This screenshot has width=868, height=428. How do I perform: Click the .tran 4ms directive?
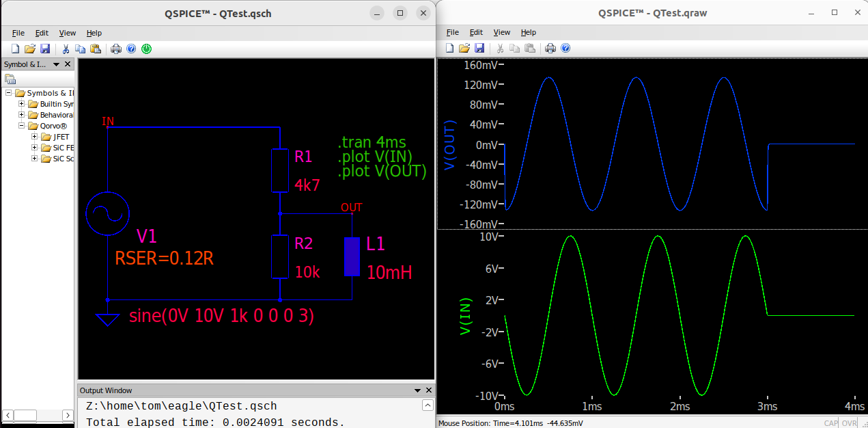tap(372, 143)
